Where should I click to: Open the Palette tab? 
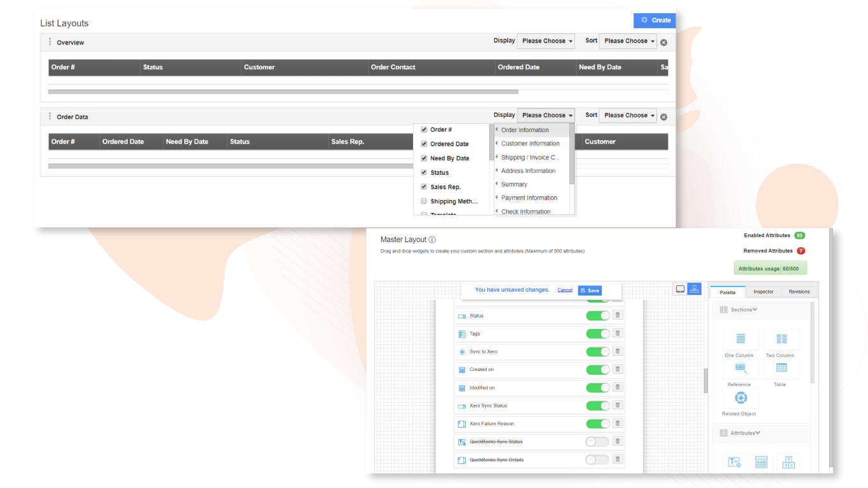pyautogui.click(x=728, y=292)
